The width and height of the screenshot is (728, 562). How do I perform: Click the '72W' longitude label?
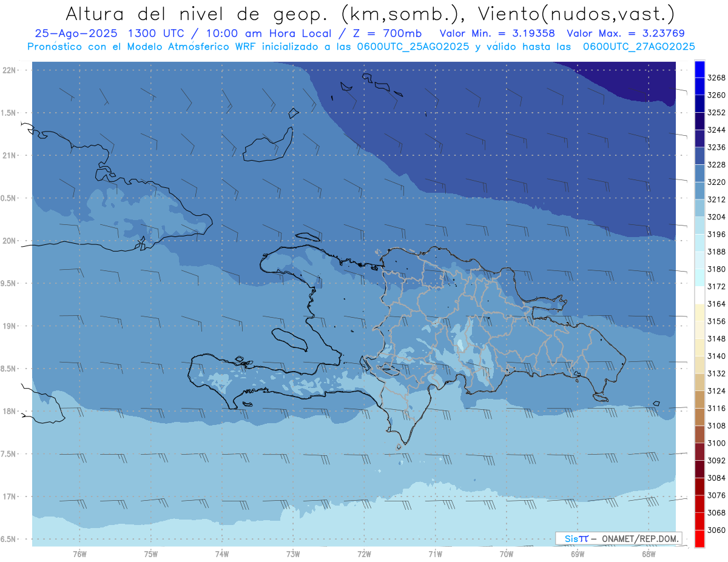pos(364,554)
